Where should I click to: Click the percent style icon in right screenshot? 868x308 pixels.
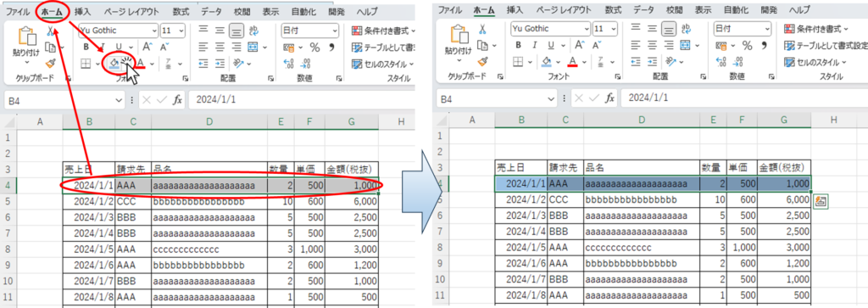747,46
